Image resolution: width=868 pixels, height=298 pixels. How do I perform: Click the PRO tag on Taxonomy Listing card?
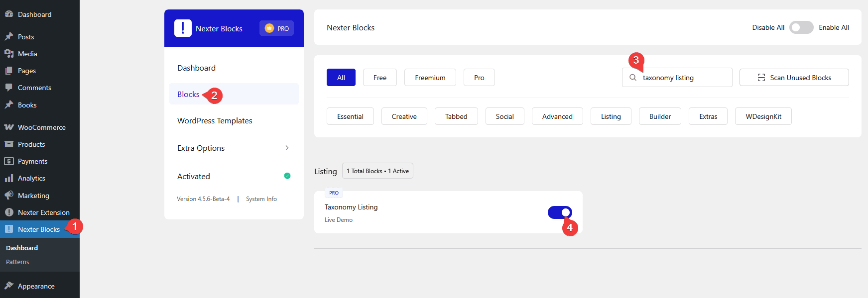point(334,193)
